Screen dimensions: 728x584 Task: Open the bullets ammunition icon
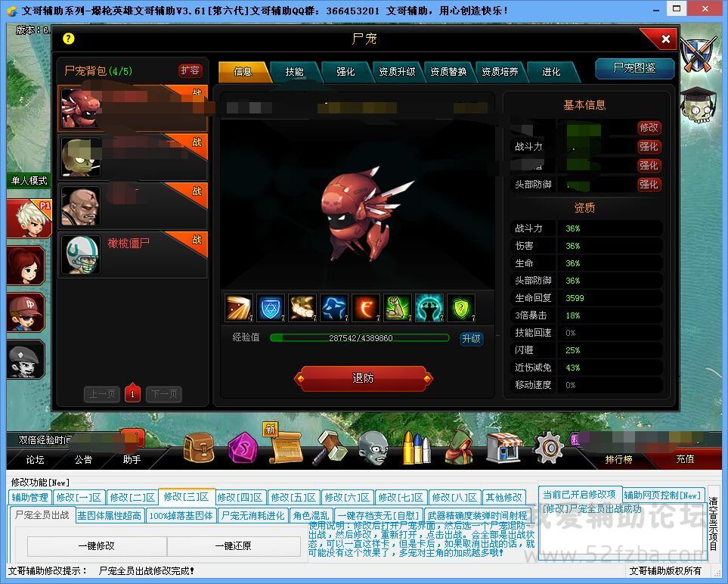point(417,448)
